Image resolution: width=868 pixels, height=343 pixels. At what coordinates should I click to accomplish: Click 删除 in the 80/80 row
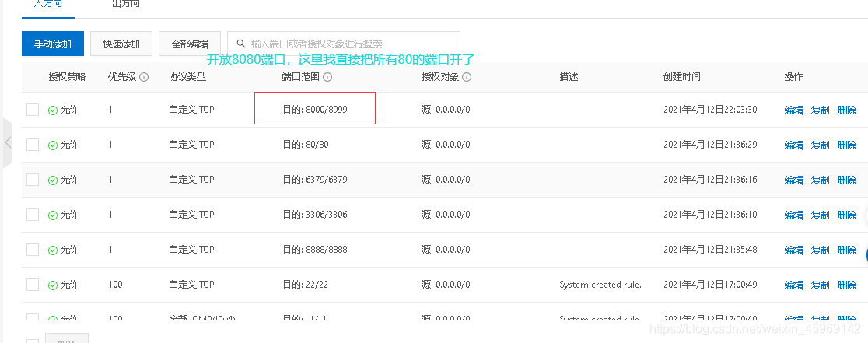pyautogui.click(x=847, y=145)
